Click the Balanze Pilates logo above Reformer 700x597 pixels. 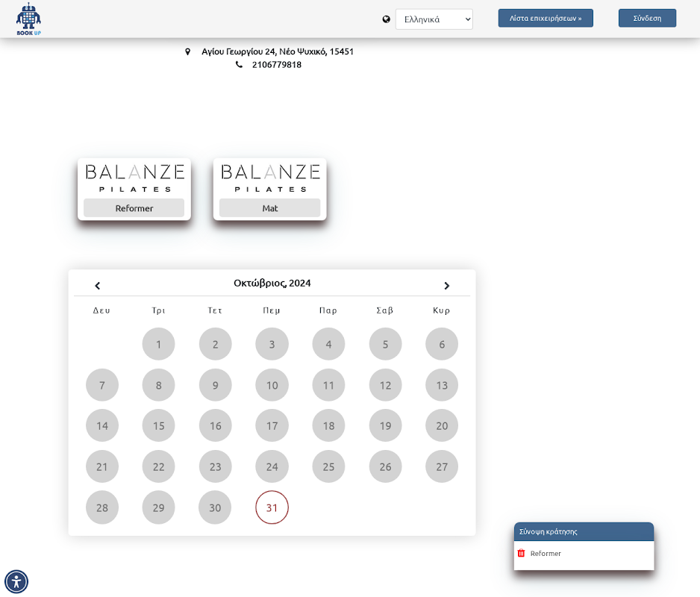tap(134, 178)
